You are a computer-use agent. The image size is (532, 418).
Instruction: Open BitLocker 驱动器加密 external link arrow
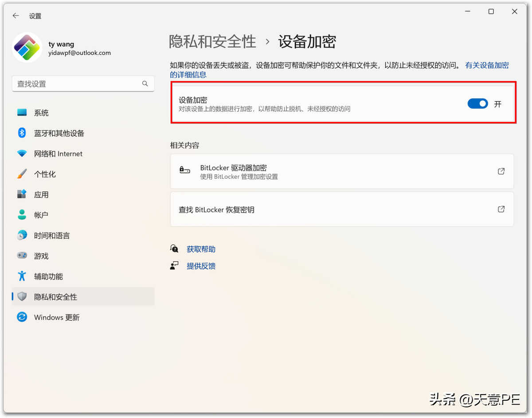[501, 171]
